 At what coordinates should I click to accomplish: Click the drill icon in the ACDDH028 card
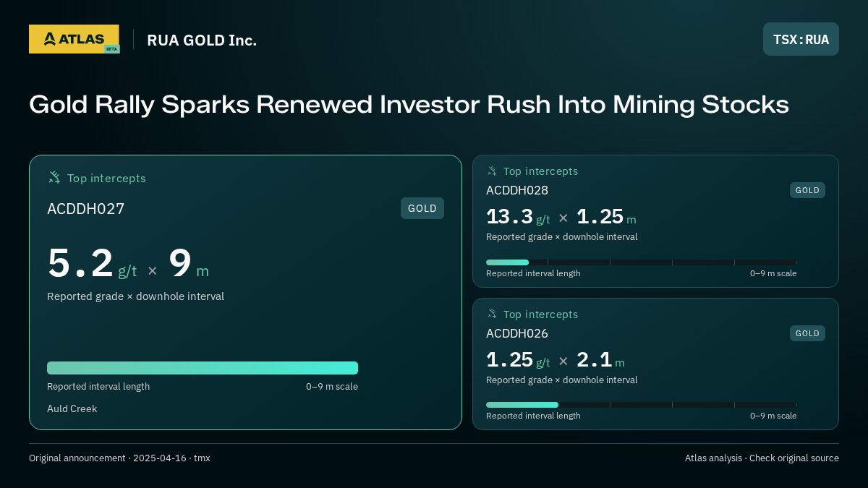492,171
